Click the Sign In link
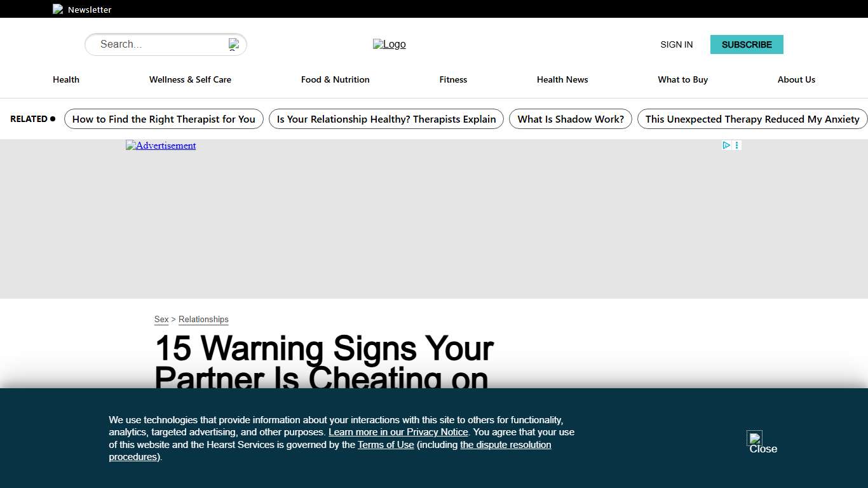Image resolution: width=868 pixels, height=488 pixels. [676, 44]
